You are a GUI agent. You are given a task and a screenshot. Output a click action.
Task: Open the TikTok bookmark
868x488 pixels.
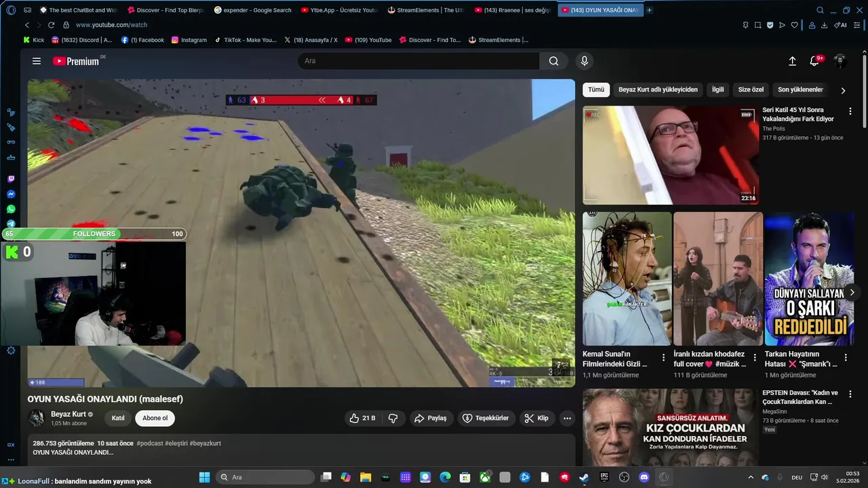pos(245,40)
